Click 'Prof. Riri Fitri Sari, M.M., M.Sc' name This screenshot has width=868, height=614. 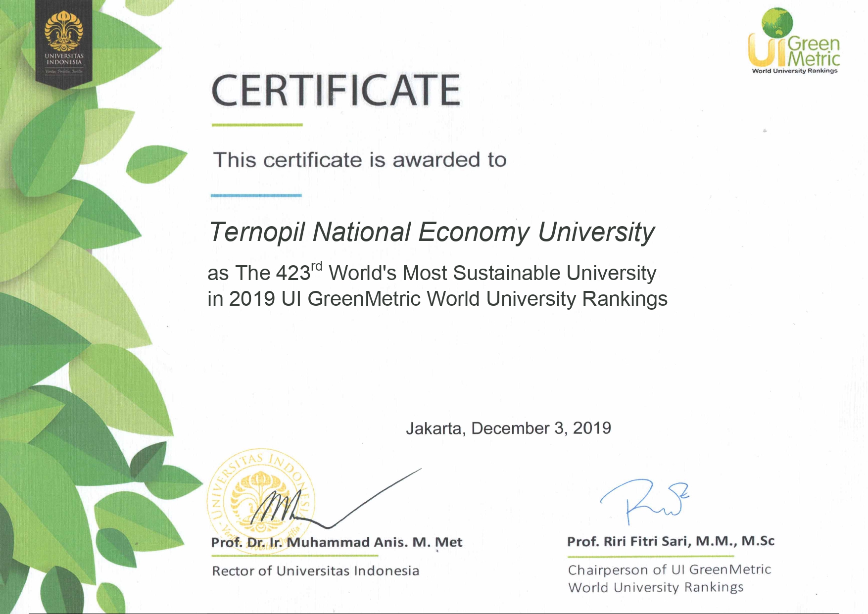[x=671, y=541]
